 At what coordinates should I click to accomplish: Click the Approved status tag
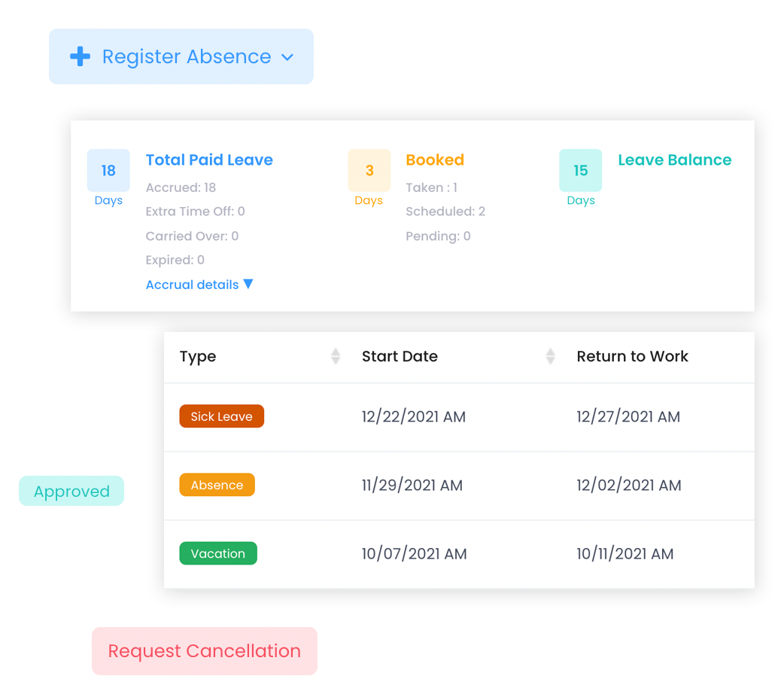click(71, 491)
